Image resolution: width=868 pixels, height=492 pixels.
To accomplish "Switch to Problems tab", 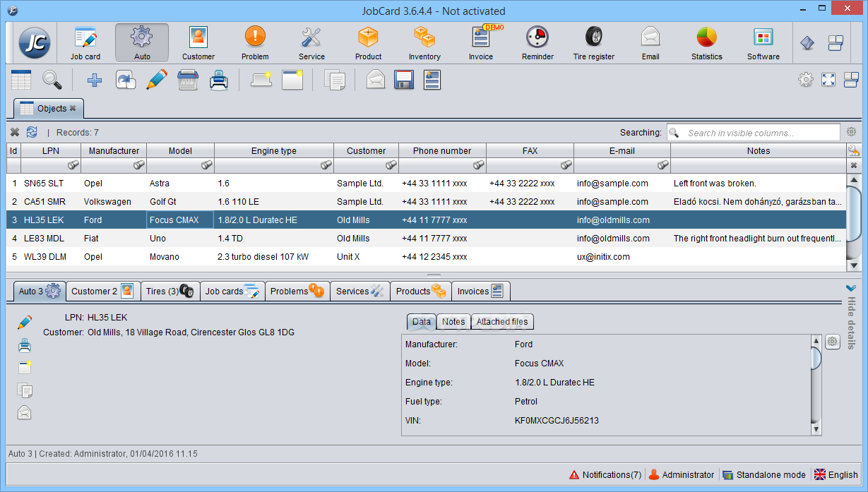I will (x=297, y=291).
